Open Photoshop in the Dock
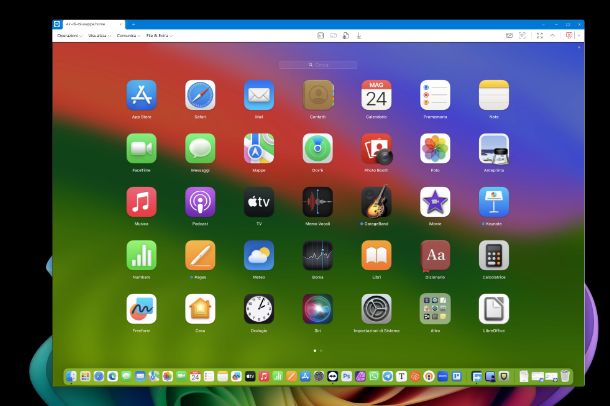 [x=346, y=376]
